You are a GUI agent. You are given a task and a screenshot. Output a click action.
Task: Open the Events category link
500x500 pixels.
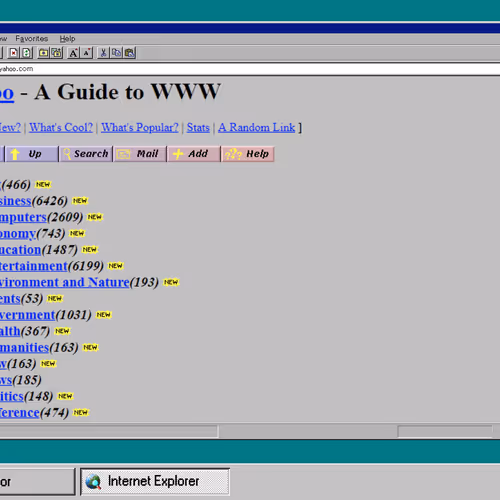click(x=10, y=299)
